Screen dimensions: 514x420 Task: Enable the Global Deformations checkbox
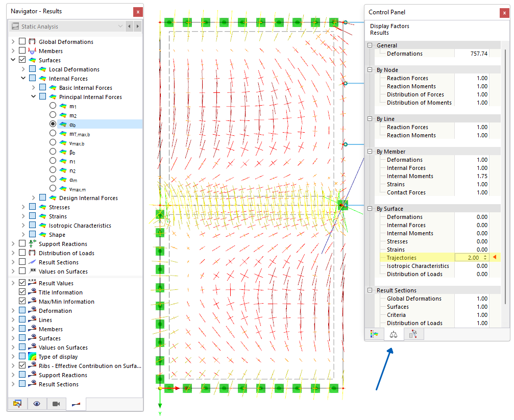[x=22, y=41]
